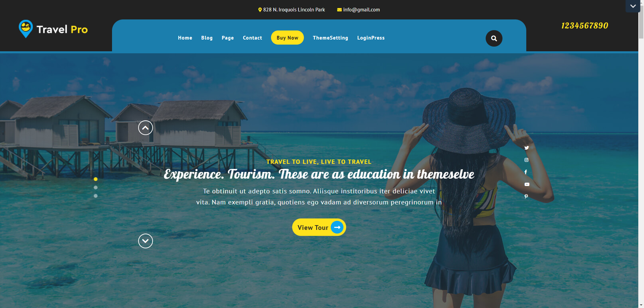Open the Pinterest social icon
Screen dimensions: 644x308
(526, 196)
